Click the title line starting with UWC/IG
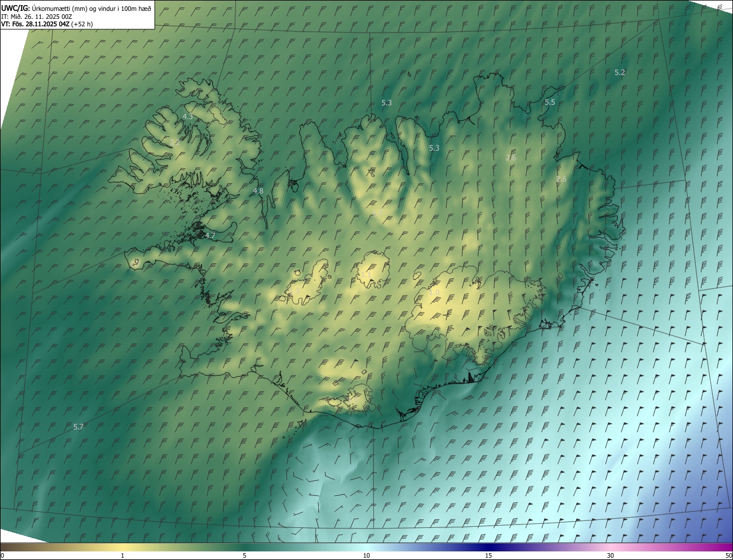This screenshot has height=560, width=733. (x=76, y=8)
